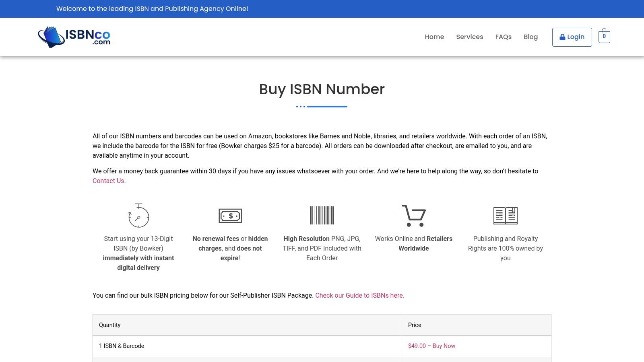644x362 pixels.
Task: Open the Check our Guide to ISBNs link
Action: point(359,295)
